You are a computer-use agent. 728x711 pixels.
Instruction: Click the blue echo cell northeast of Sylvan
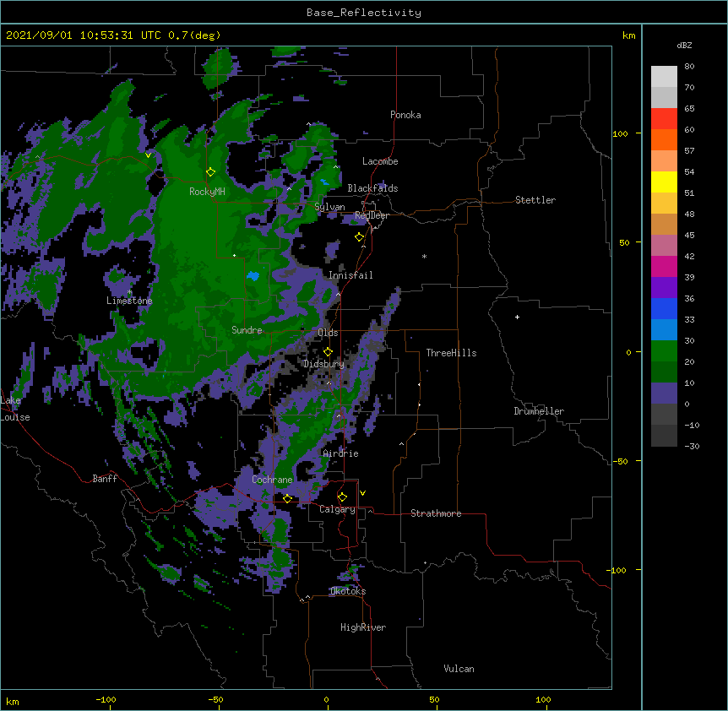(325, 182)
